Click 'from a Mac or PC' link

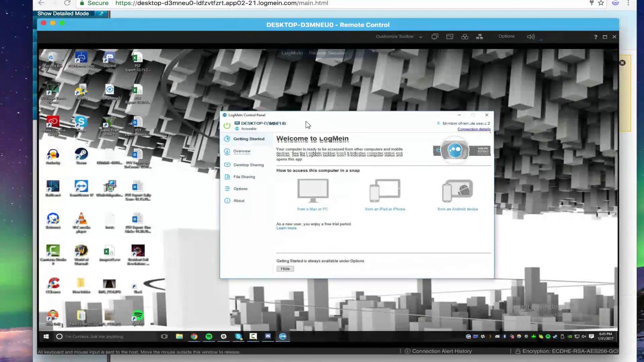312,209
